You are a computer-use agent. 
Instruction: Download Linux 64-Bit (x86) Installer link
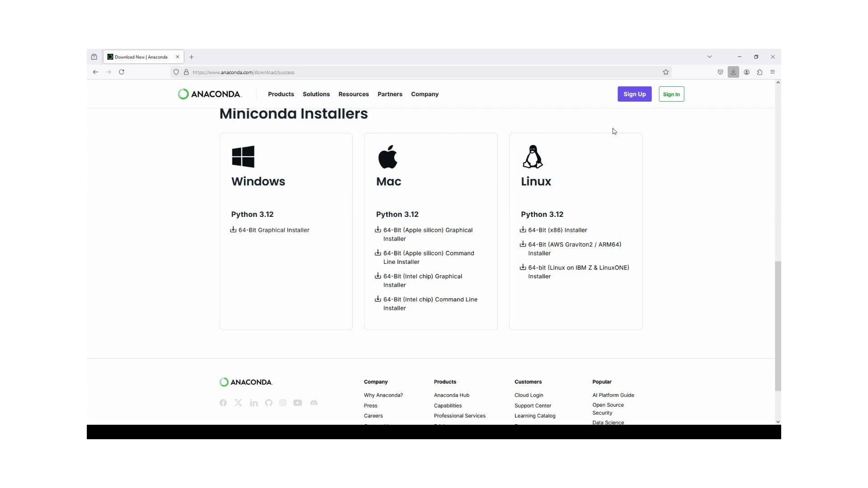(557, 230)
